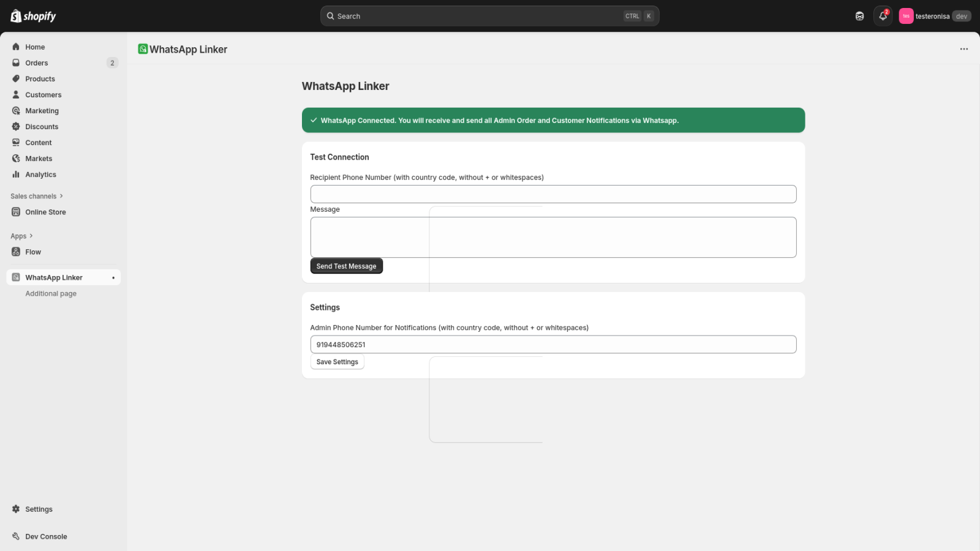Click the Save Settings button
The width and height of the screenshot is (980, 551).
pos(337,362)
